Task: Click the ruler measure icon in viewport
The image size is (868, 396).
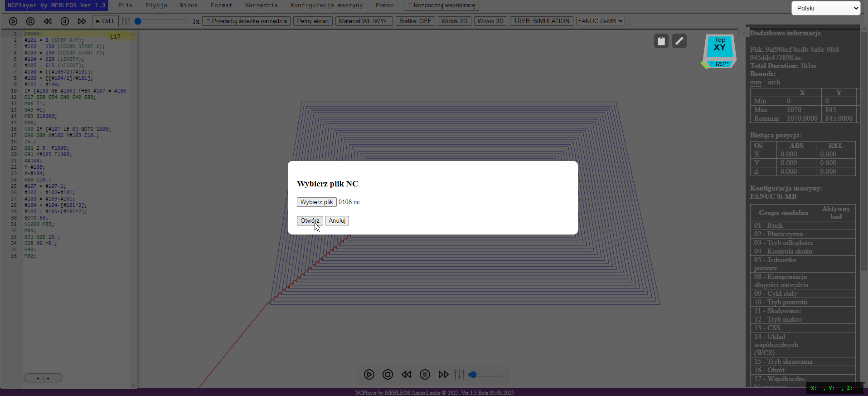Action: click(x=679, y=41)
